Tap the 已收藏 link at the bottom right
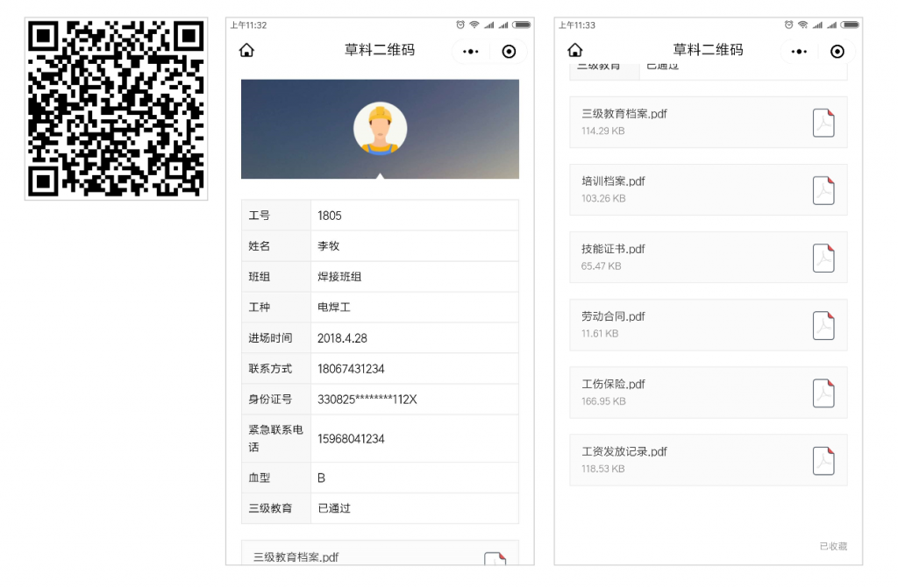Image resolution: width=898 pixels, height=588 pixels. pos(833,546)
